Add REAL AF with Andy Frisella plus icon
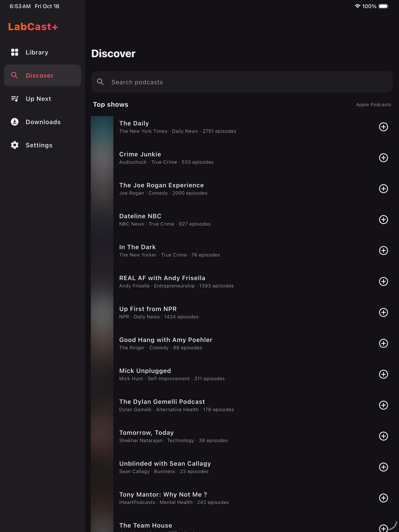Image resolution: width=399 pixels, height=532 pixels. [x=383, y=281]
